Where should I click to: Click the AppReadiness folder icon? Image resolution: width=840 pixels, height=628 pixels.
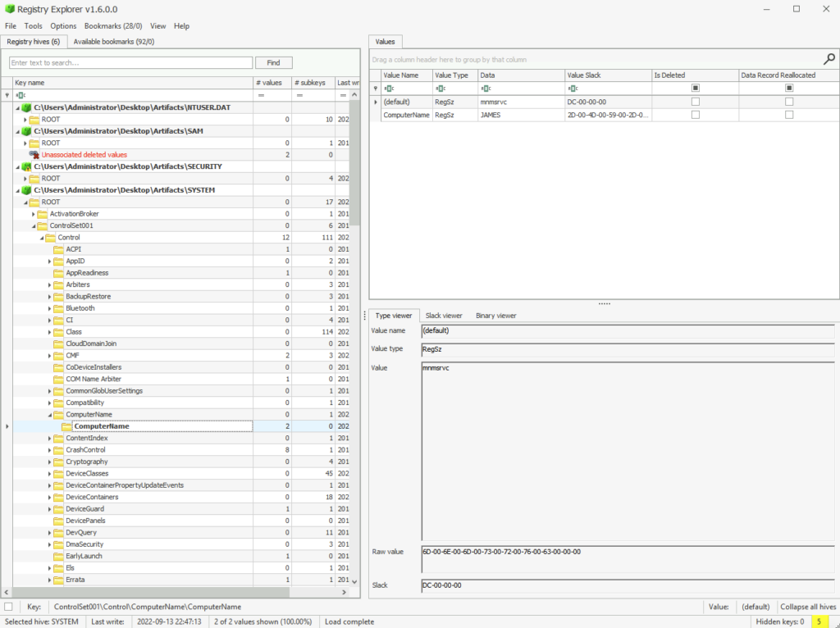click(58, 273)
